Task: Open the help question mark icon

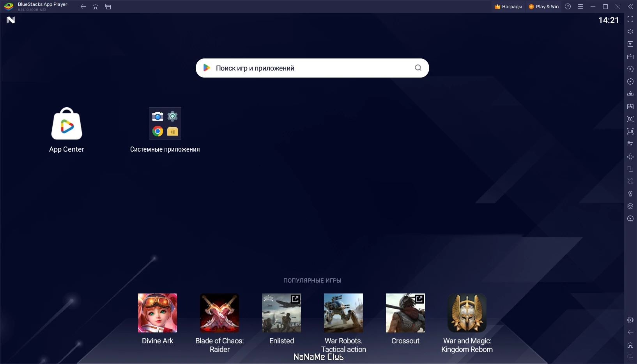Action: coord(568,7)
